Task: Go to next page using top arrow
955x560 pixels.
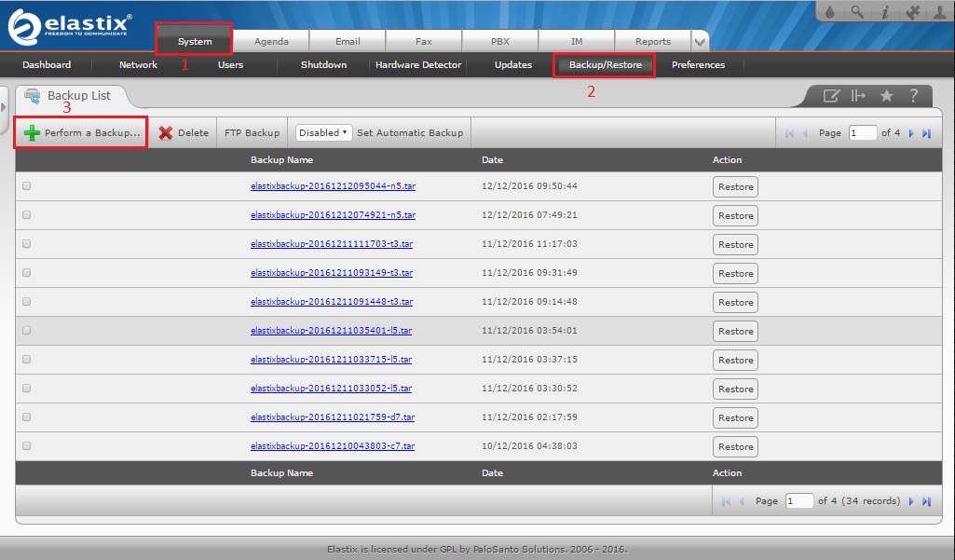Action: [x=912, y=133]
